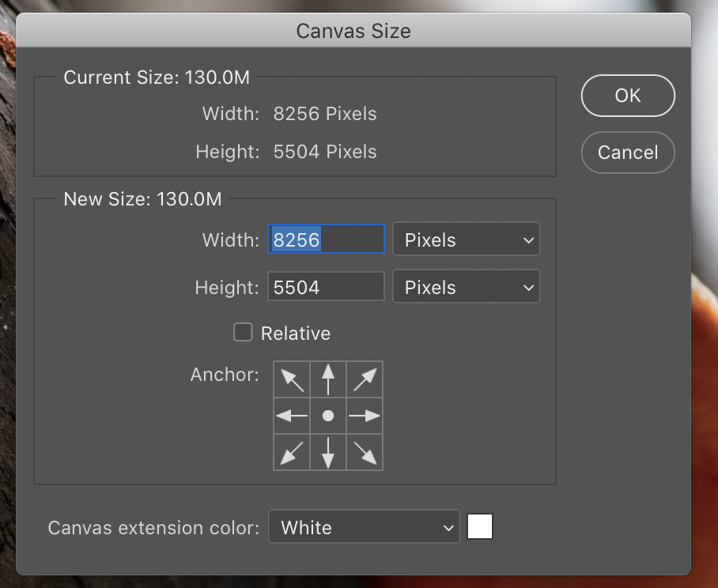The image size is (718, 588).
Task: Click into the Height field showing 5504
Action: click(326, 288)
